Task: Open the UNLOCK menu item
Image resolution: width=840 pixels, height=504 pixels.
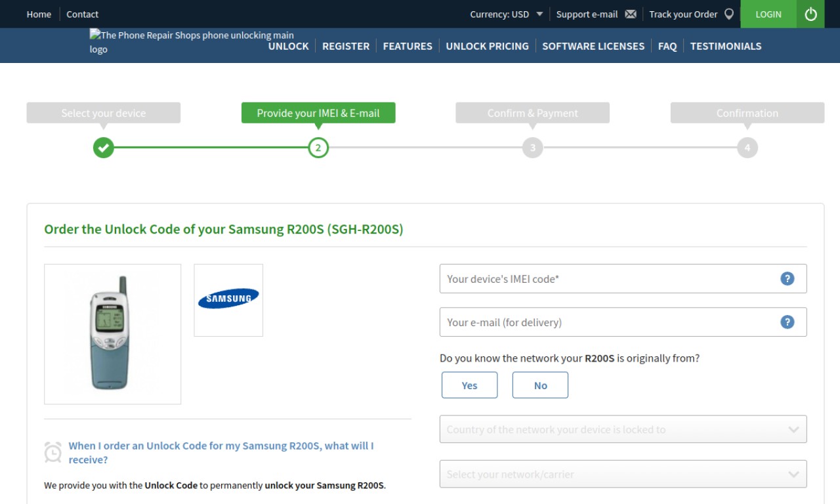Action: point(288,46)
